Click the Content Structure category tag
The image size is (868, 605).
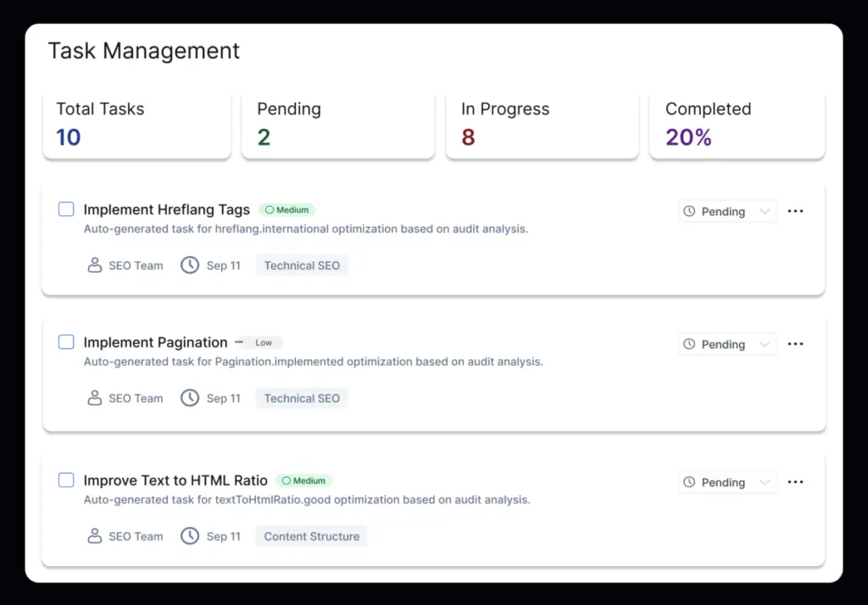click(x=310, y=536)
